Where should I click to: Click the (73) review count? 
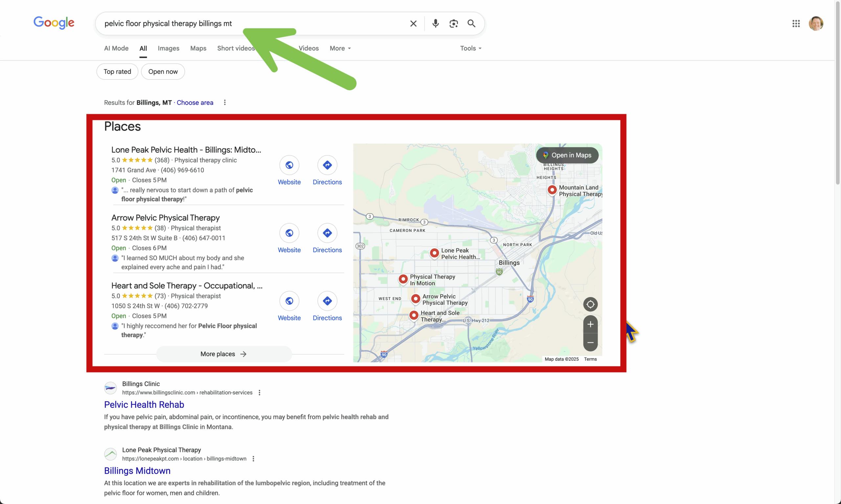(x=160, y=296)
